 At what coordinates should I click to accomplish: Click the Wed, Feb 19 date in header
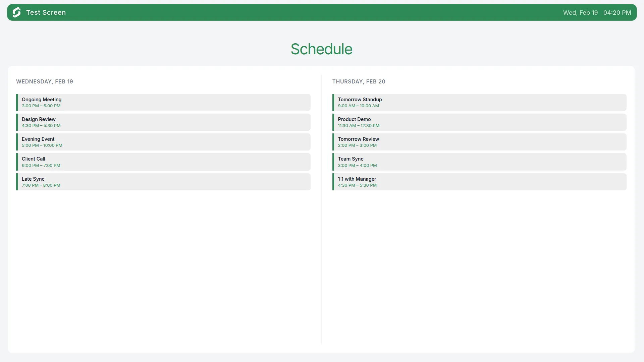click(580, 12)
